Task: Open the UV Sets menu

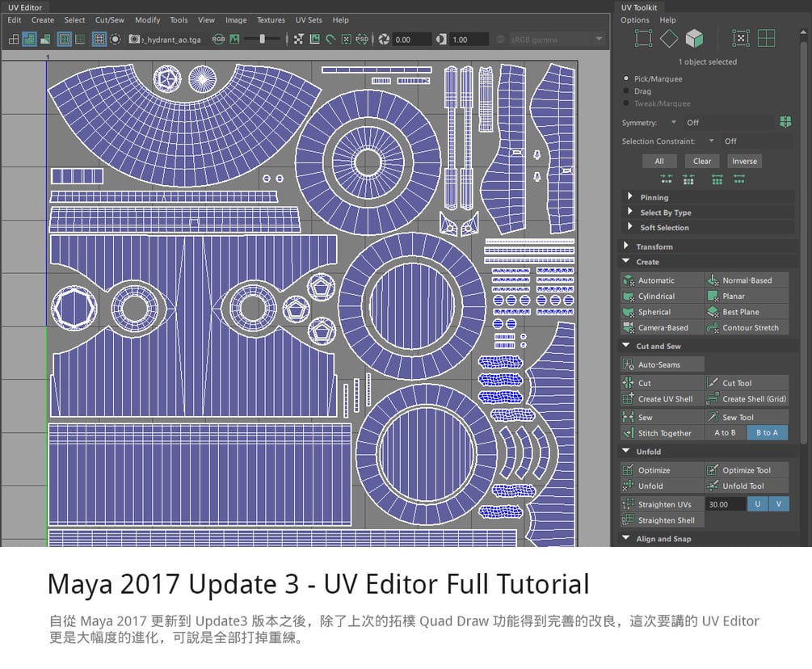Action: [309, 19]
